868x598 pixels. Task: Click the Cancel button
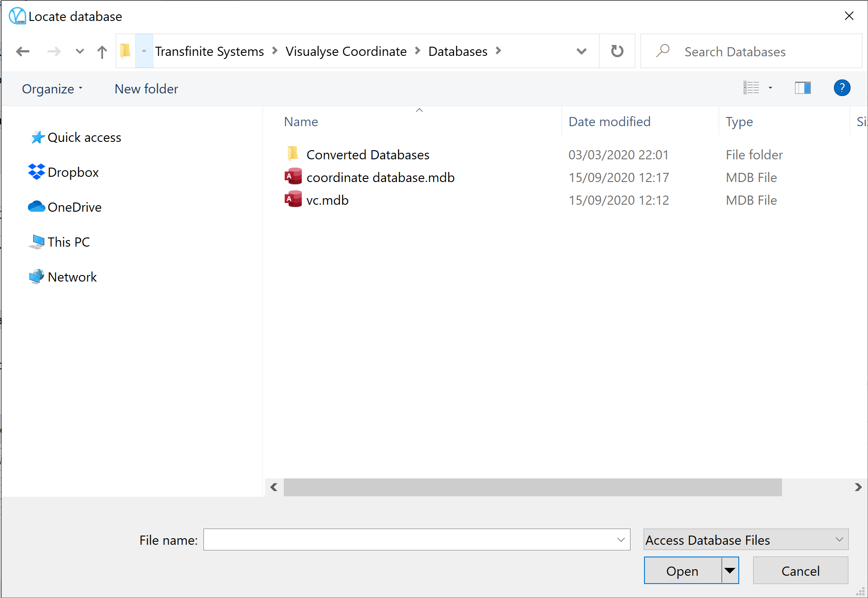coord(801,571)
